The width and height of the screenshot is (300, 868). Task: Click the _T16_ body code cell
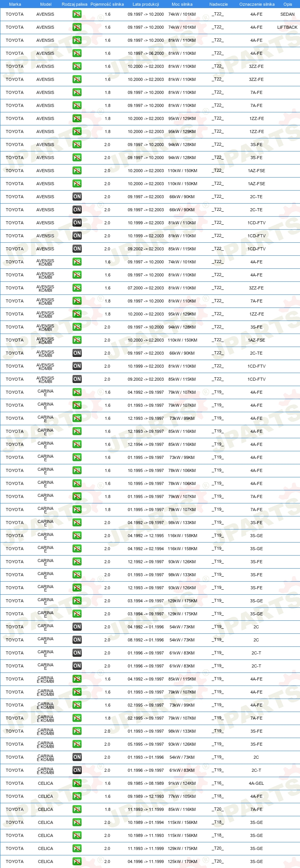(x=218, y=783)
